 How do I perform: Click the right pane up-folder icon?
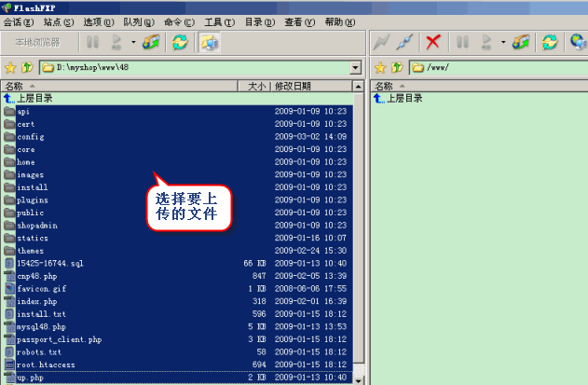click(397, 68)
